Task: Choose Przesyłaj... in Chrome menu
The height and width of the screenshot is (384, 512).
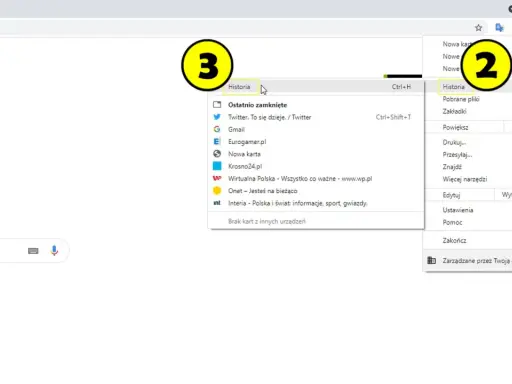Action: [457, 155]
